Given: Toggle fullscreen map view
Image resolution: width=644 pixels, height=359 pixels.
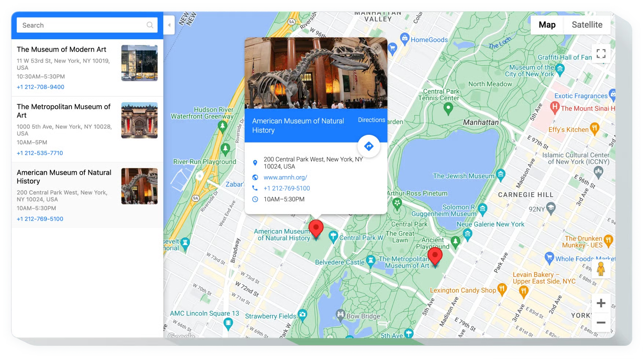Looking at the screenshot, I should (x=601, y=53).
